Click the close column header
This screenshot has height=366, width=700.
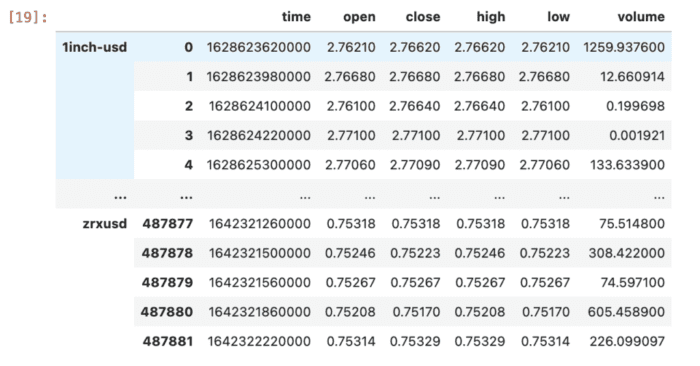[423, 17]
